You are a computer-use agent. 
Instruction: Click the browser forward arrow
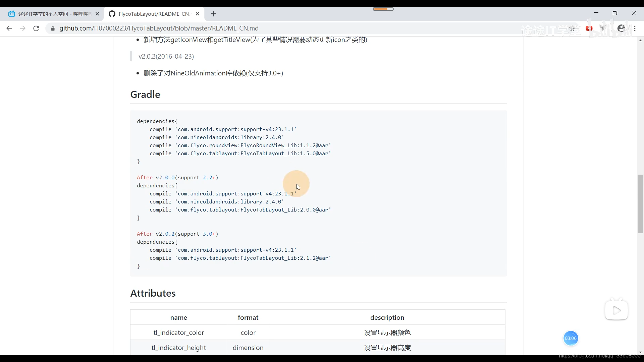[22, 28]
